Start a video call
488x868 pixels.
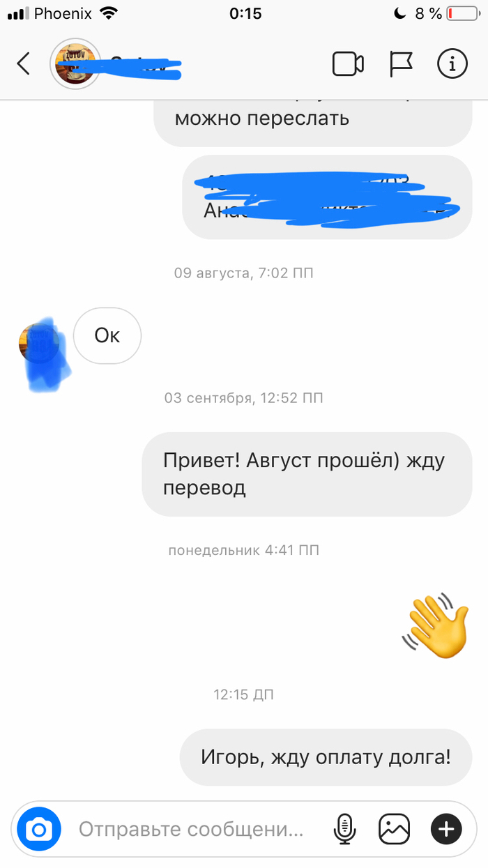(x=347, y=64)
